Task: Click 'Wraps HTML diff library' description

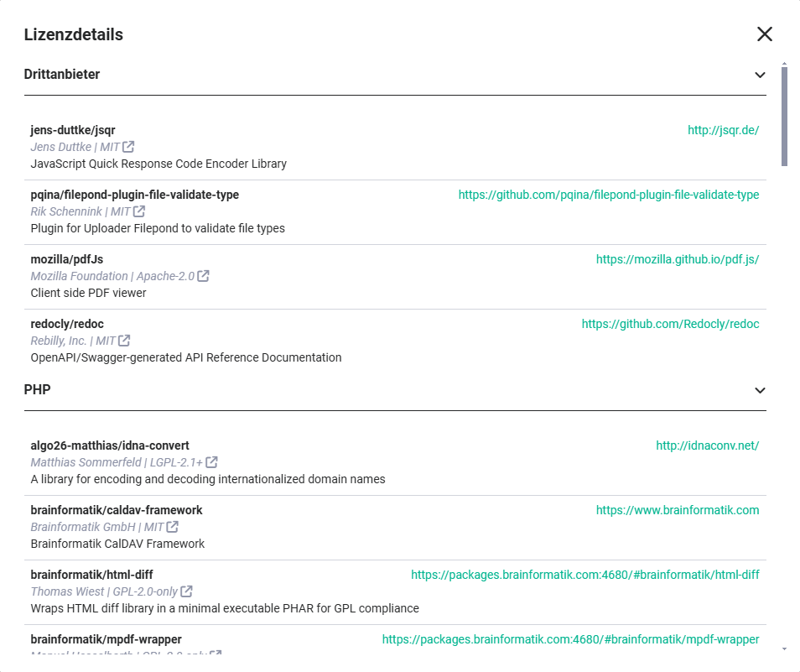Action: pyautogui.click(x=225, y=608)
